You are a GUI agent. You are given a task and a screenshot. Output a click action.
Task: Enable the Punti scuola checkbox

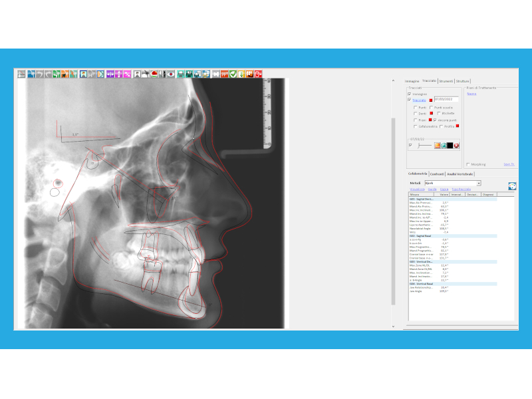[x=431, y=108]
